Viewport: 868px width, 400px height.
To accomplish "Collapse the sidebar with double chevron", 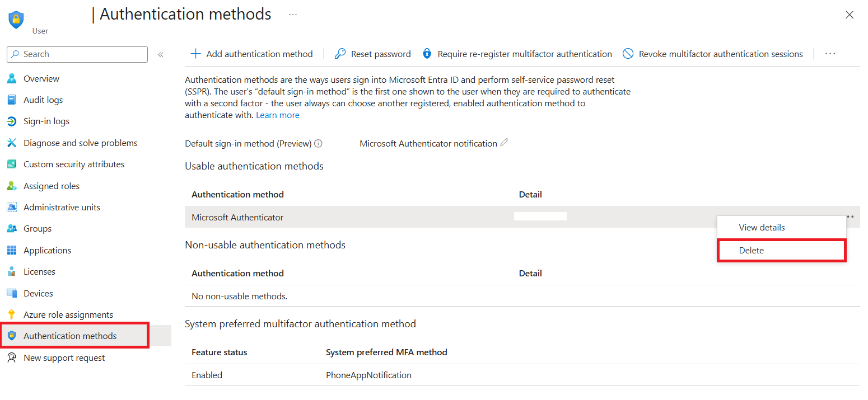I will [x=161, y=54].
